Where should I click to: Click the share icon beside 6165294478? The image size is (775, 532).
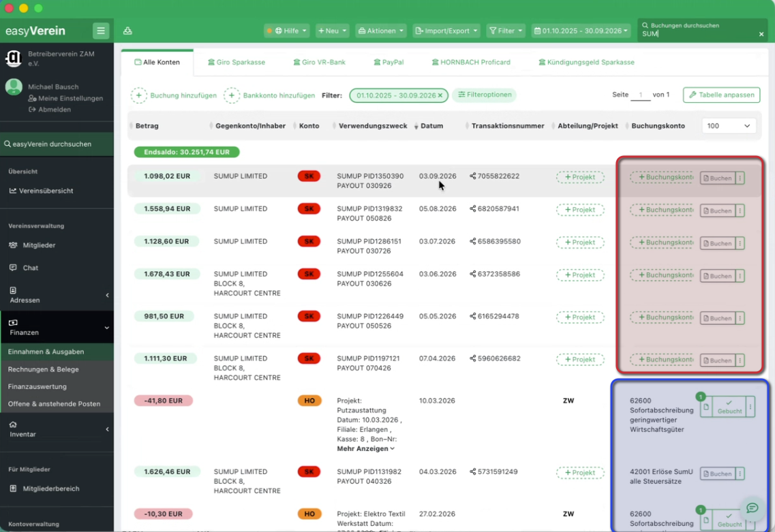click(x=472, y=317)
